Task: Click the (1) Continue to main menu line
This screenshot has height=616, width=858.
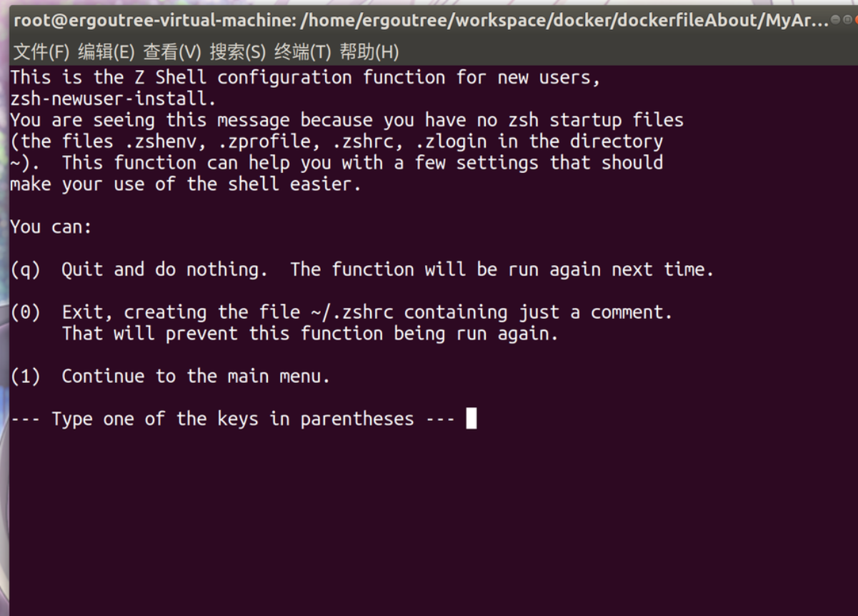Action: point(170,377)
